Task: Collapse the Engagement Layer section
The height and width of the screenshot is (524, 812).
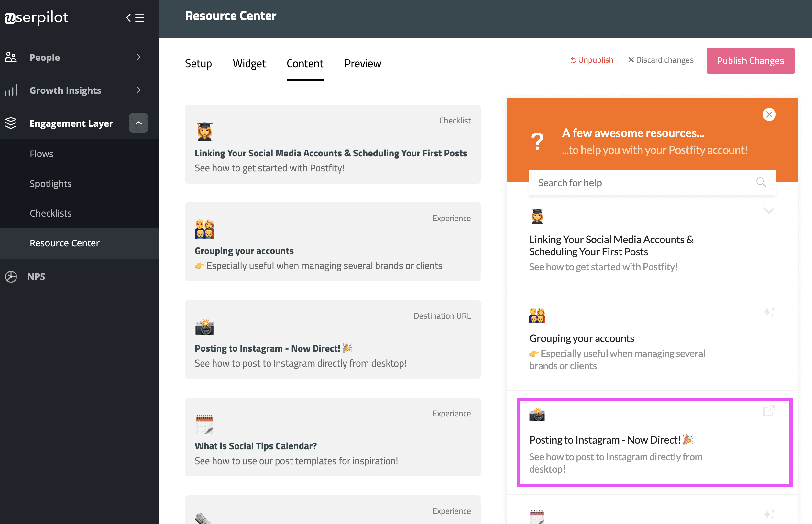Action: (x=138, y=123)
